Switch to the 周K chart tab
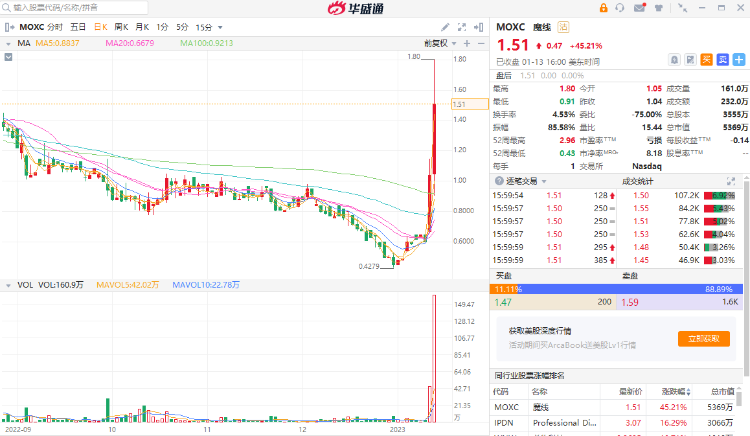Screen dimensions: 750x436 pos(121,27)
